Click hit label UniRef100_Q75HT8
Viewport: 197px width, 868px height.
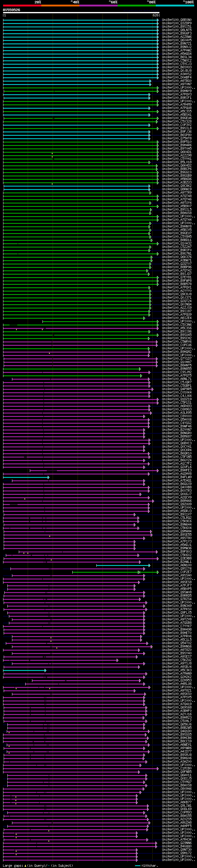[177, 139]
